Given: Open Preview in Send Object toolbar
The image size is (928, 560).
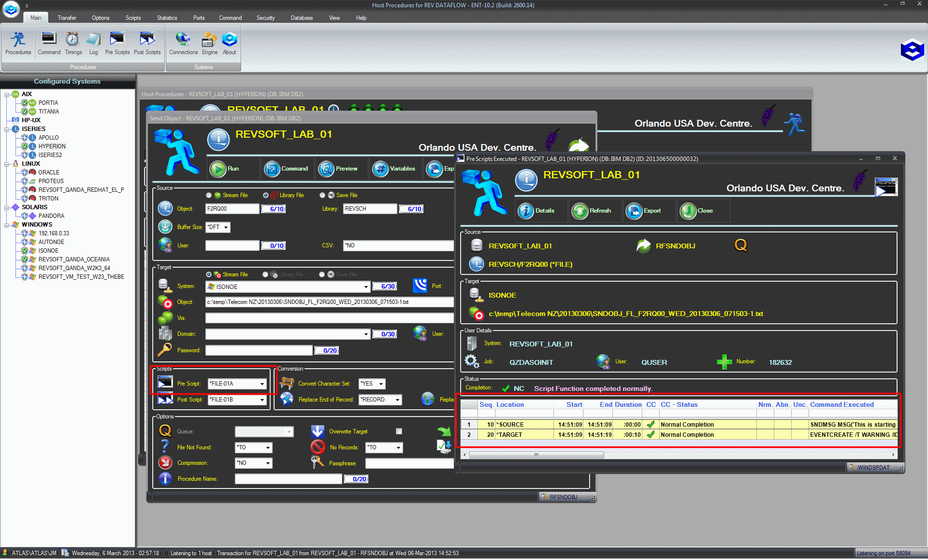Looking at the screenshot, I should (x=327, y=169).
